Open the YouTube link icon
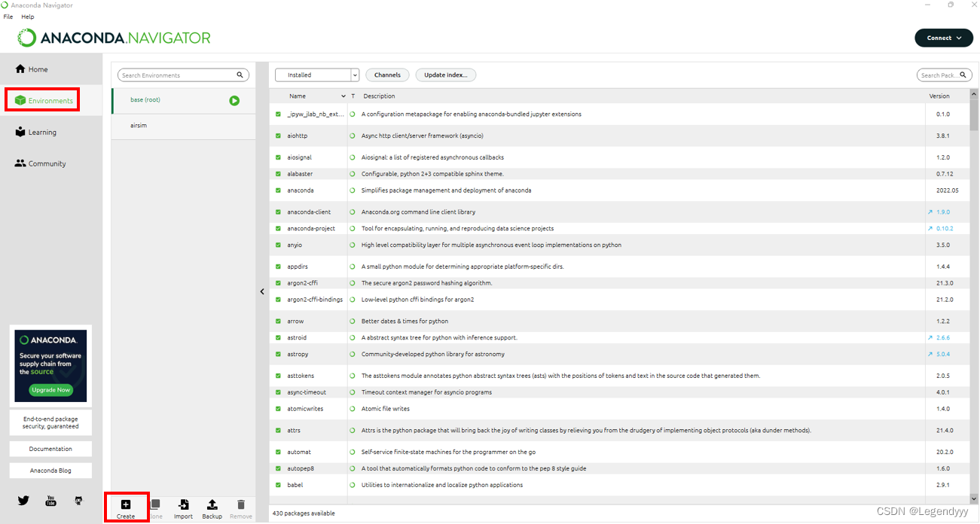This screenshot has height=524, width=980. tap(51, 500)
